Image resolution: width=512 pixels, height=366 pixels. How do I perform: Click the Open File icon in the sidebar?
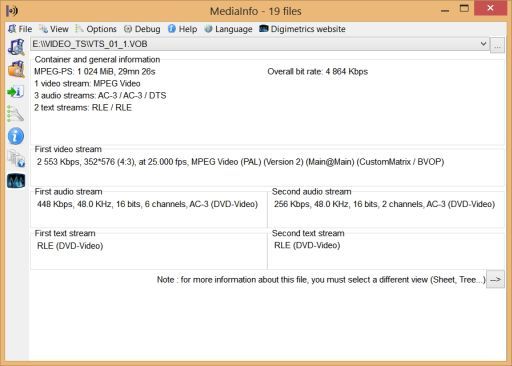click(16, 47)
